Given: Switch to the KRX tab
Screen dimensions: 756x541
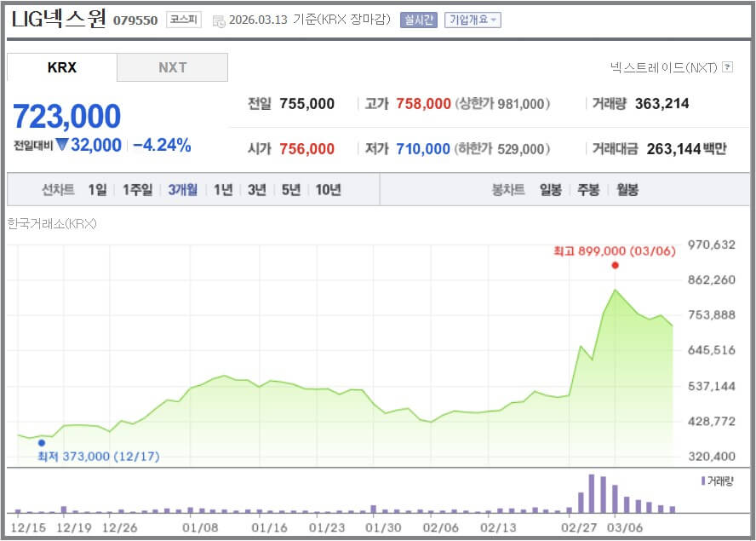Looking at the screenshot, I should pos(61,67).
